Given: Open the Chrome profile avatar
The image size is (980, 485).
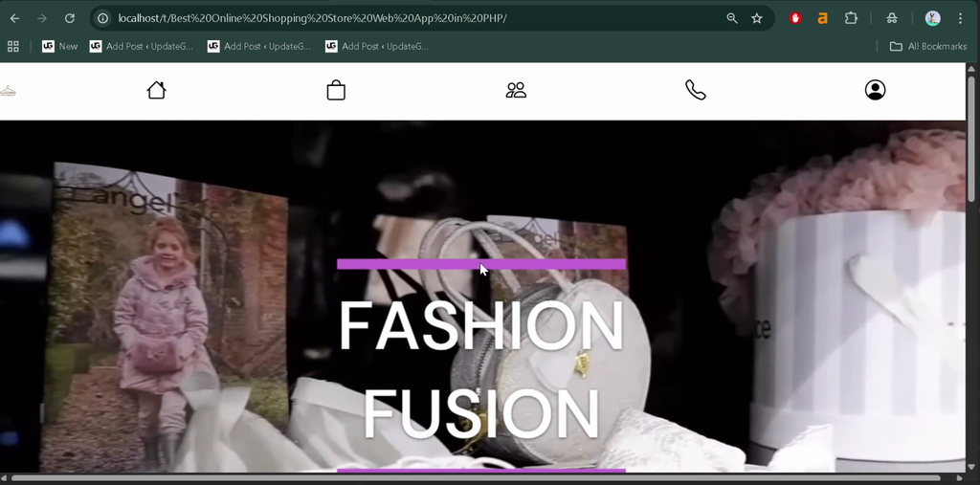Looking at the screenshot, I should [x=932, y=18].
